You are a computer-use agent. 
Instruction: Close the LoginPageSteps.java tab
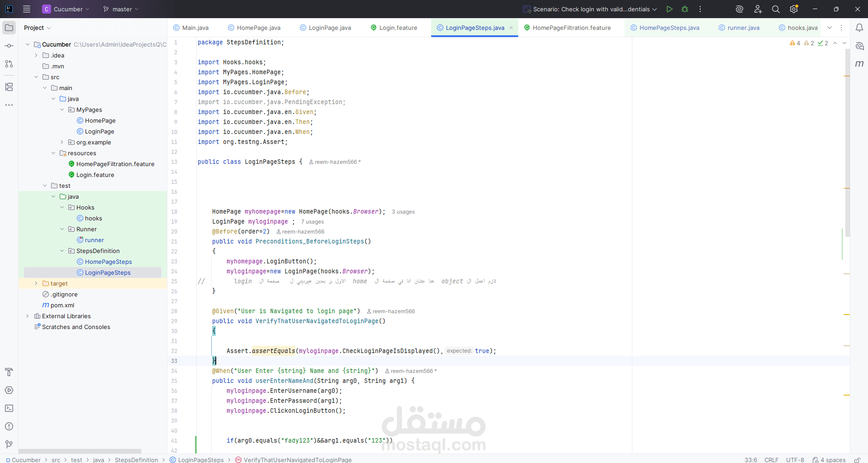[x=511, y=28]
